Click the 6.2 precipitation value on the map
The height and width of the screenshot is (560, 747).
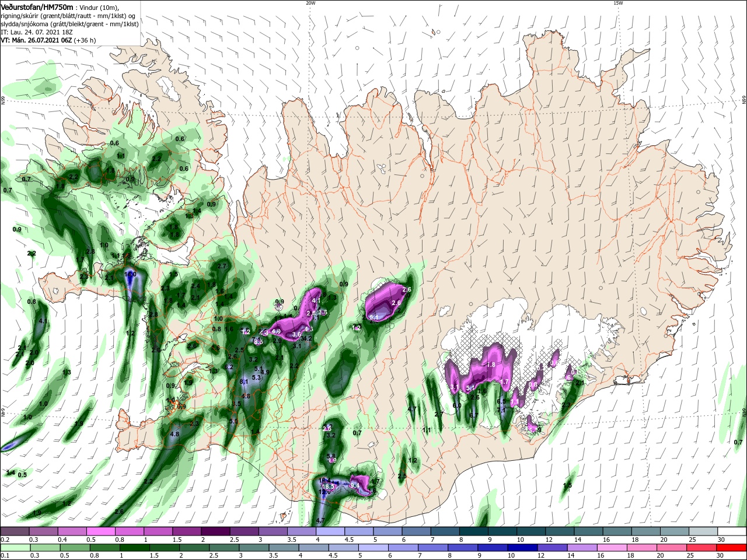tap(229, 367)
